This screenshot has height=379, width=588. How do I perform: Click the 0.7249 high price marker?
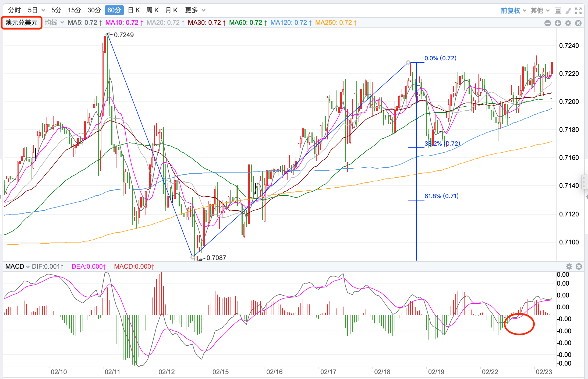[124, 35]
